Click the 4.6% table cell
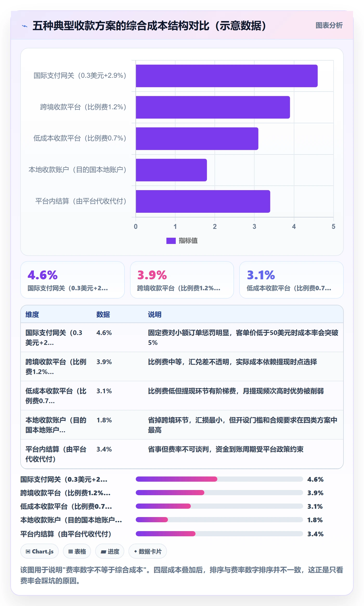 (104, 333)
